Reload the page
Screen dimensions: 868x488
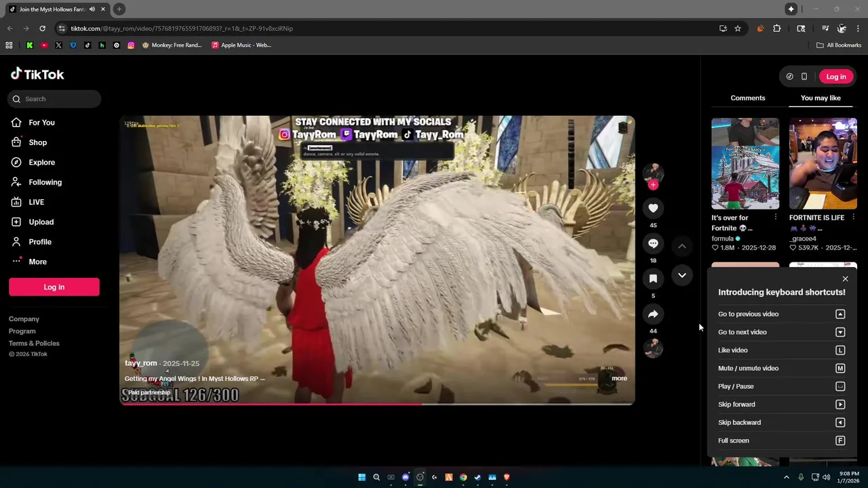coord(42,28)
